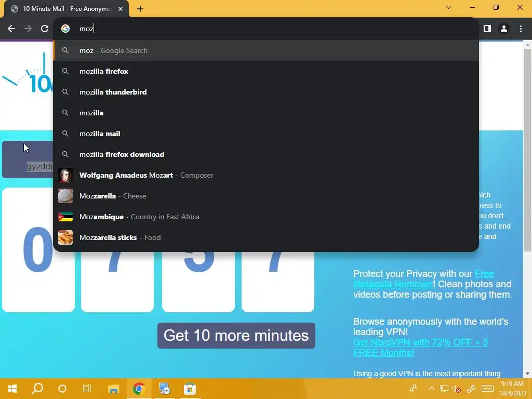Open the side panel icon
Screen dimensions: 532x399
(x=487, y=29)
